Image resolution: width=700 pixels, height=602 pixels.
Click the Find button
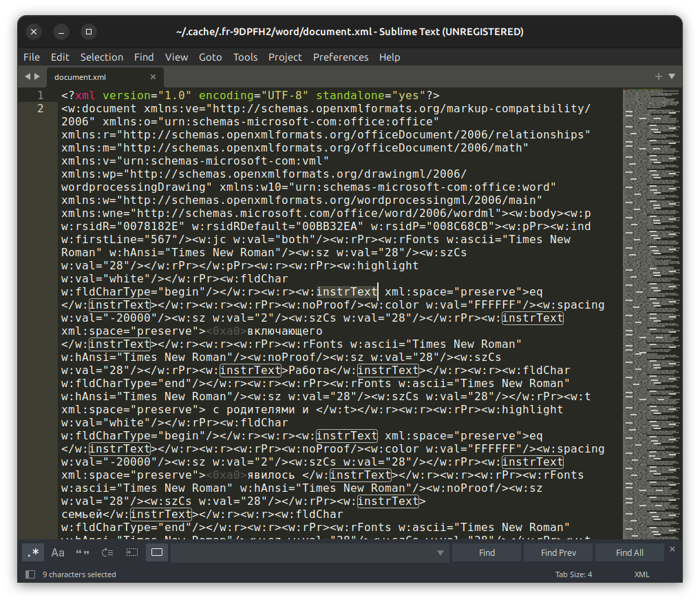487,553
